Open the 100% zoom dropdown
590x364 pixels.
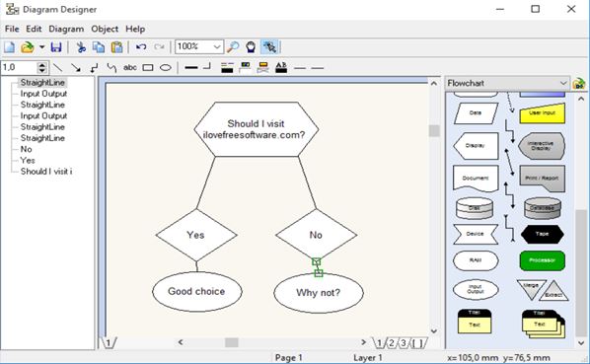217,47
